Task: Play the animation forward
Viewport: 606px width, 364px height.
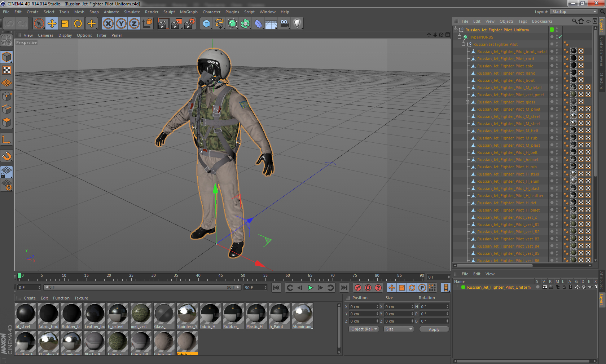Action: (x=310, y=288)
